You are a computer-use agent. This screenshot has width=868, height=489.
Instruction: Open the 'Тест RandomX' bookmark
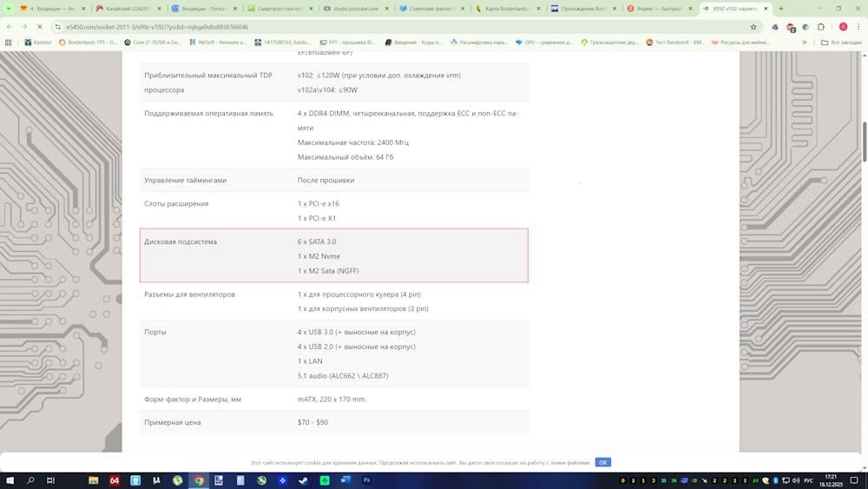(x=674, y=42)
